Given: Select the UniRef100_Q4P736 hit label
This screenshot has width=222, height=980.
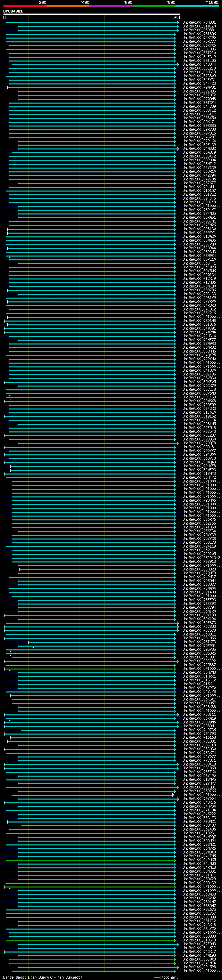Looking at the screenshot, I should (199, 730).
